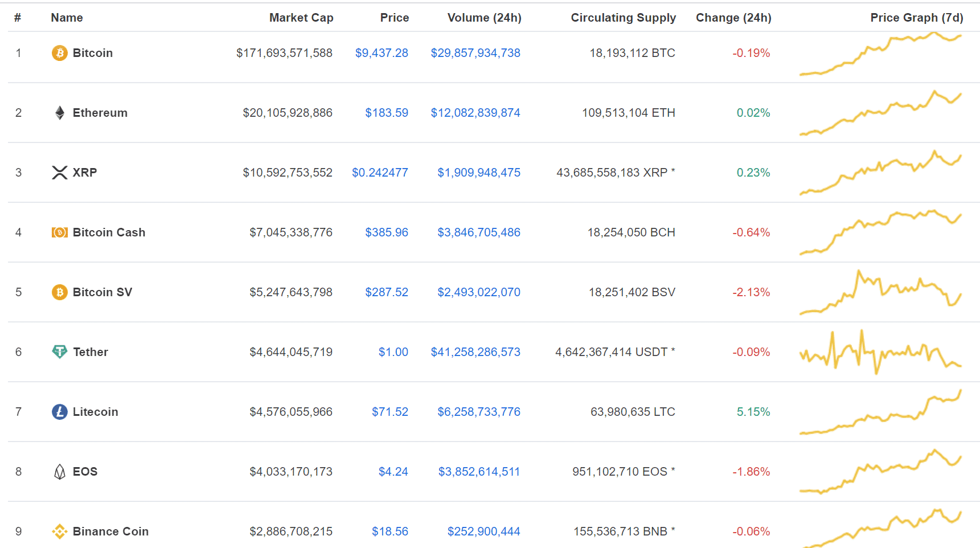
Task: Click the Bitcoin SV logo icon
Action: pos(60,292)
